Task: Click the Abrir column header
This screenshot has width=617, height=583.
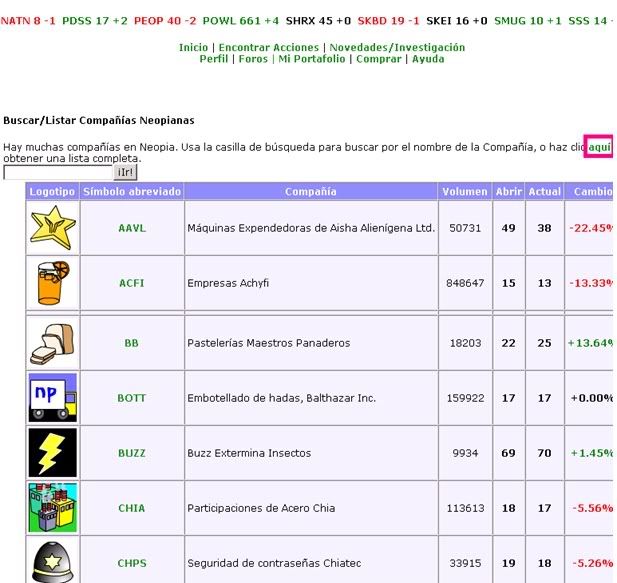Action: (x=509, y=192)
